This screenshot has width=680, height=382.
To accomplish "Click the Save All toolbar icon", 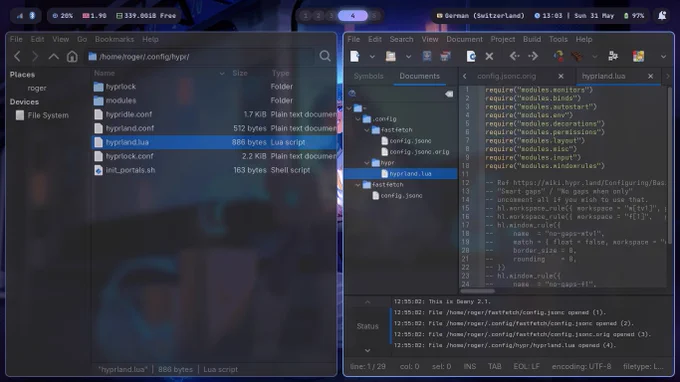I will [445, 56].
